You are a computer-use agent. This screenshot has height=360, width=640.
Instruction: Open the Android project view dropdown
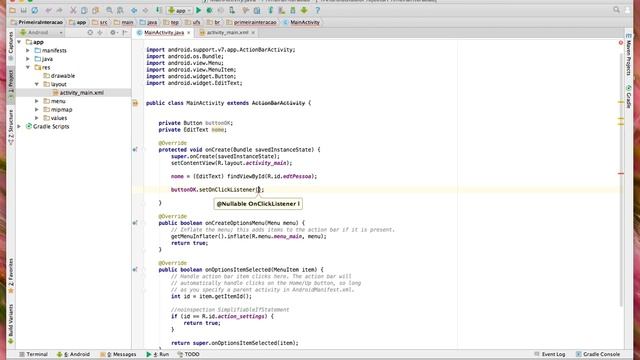[41, 32]
